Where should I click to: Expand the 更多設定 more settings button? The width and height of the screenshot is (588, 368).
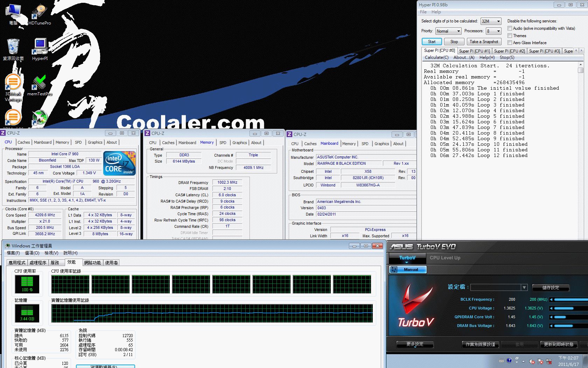point(415,345)
